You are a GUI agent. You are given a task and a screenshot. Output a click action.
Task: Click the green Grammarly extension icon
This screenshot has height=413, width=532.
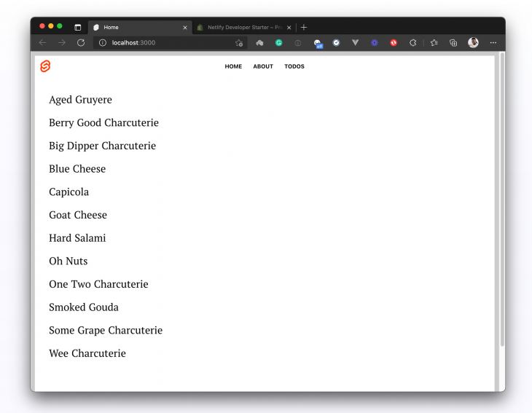coord(278,43)
